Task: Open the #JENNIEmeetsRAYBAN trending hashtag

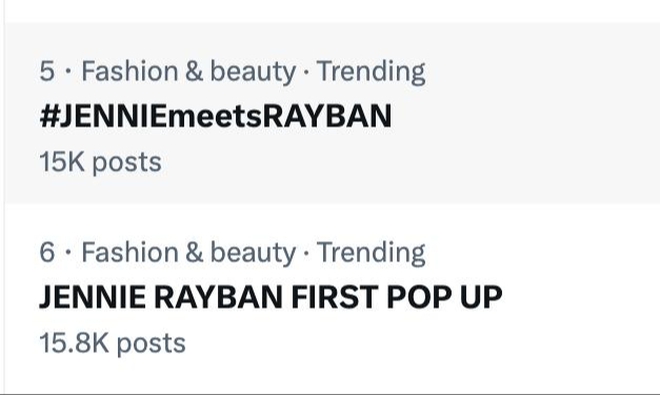Action: tap(216, 116)
